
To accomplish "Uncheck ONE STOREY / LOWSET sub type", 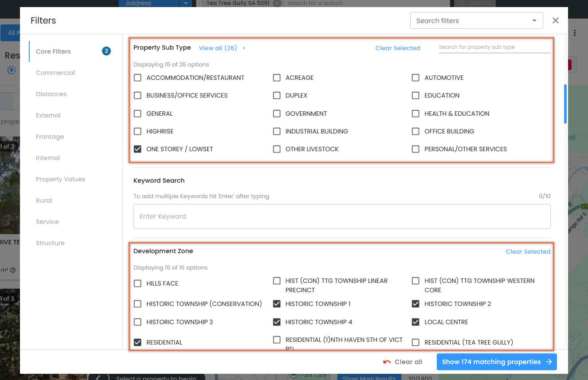I will point(137,149).
